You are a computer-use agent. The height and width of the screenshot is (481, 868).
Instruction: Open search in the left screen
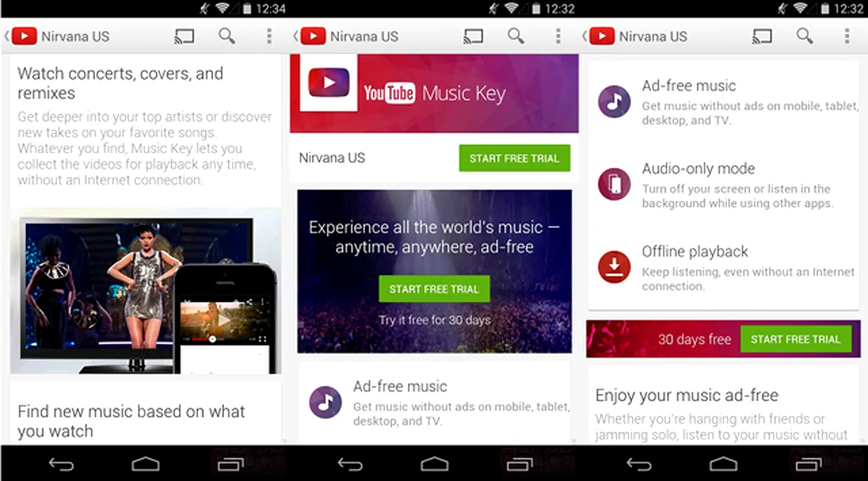[226, 36]
